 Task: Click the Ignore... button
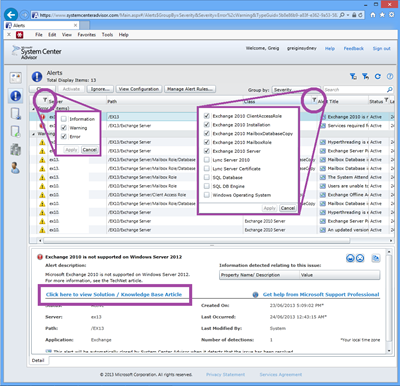(100, 89)
